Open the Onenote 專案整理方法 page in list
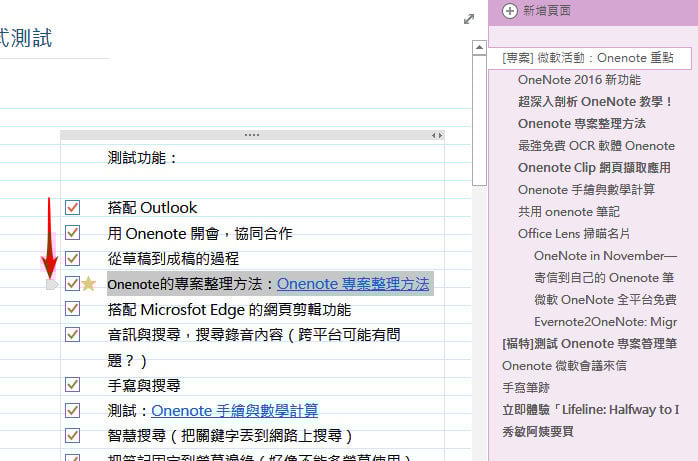The image size is (698, 461). [x=582, y=124]
